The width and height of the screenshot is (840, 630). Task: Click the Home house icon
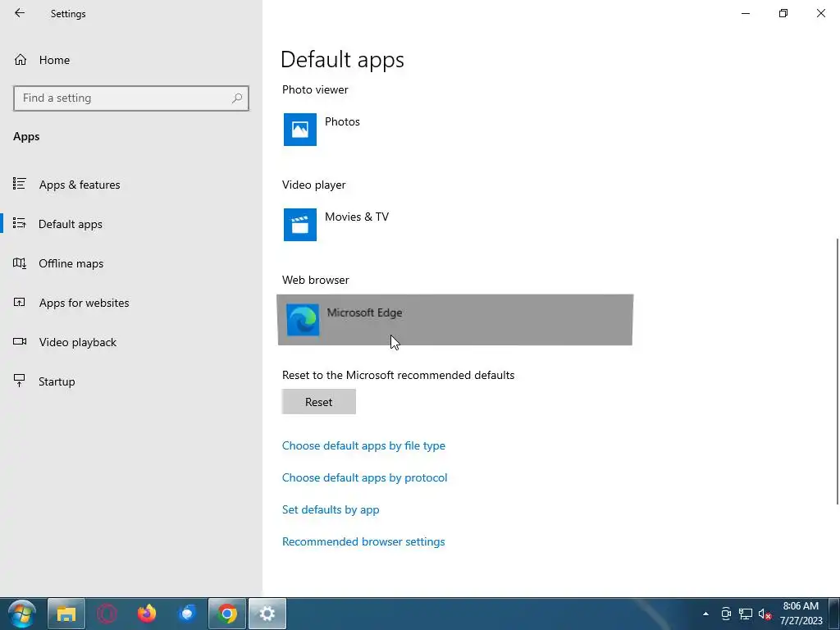pyautogui.click(x=21, y=60)
